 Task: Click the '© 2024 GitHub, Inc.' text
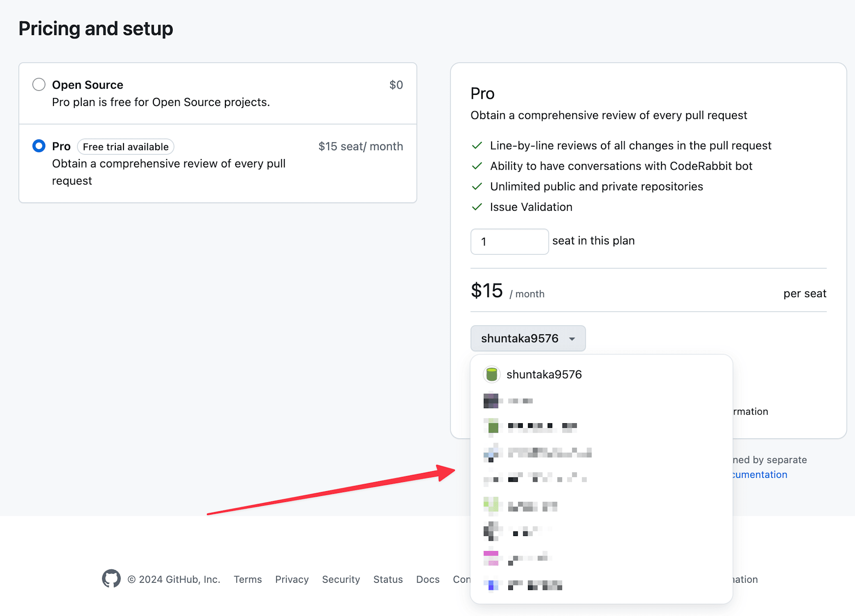174,579
